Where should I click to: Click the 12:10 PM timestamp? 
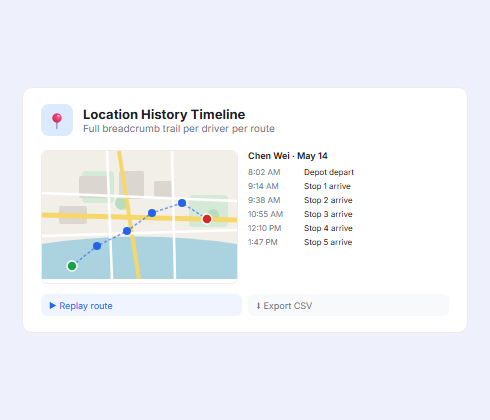point(265,228)
